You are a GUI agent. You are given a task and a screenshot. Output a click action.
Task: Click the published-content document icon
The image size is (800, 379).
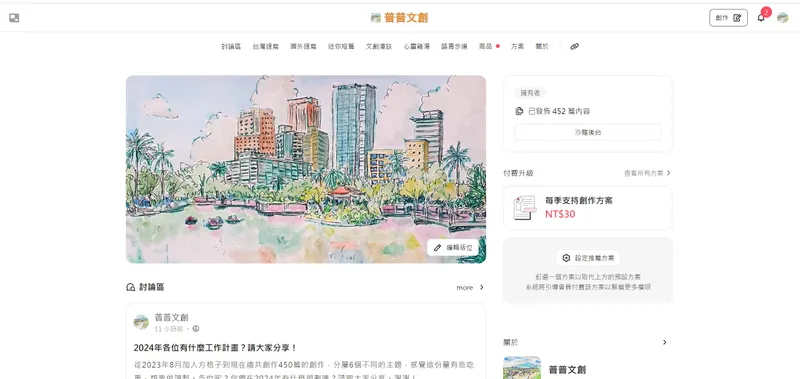(519, 111)
